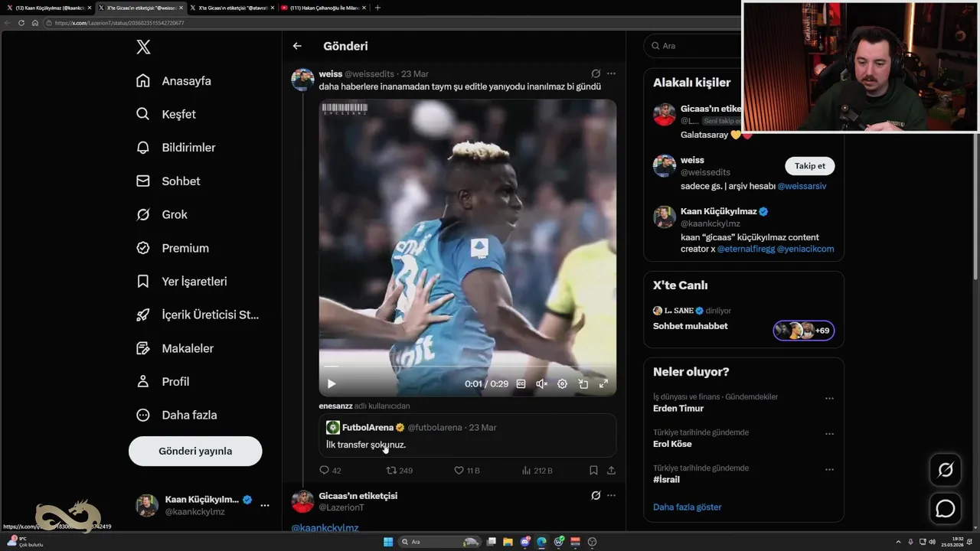The height and width of the screenshot is (551, 980).
Task: Open weiss profile avatar on post
Action: pyautogui.click(x=303, y=80)
